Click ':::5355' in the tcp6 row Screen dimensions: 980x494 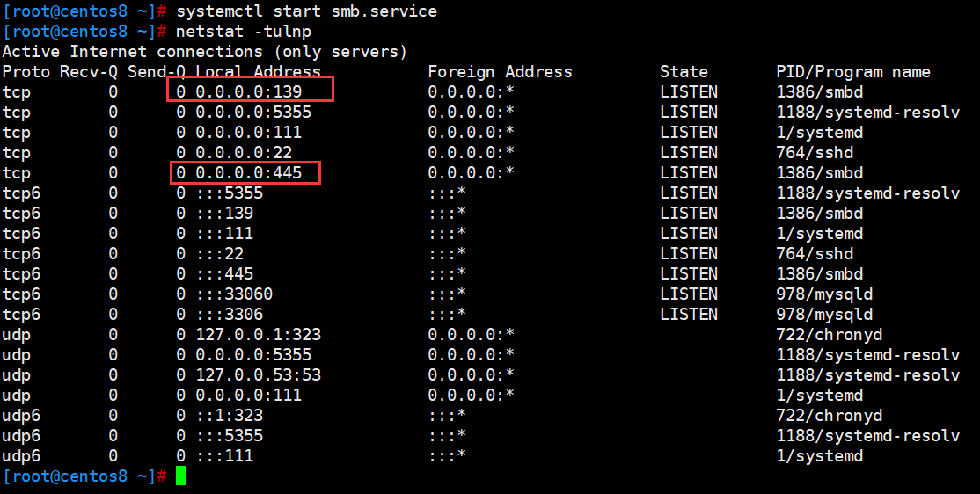tap(230, 193)
